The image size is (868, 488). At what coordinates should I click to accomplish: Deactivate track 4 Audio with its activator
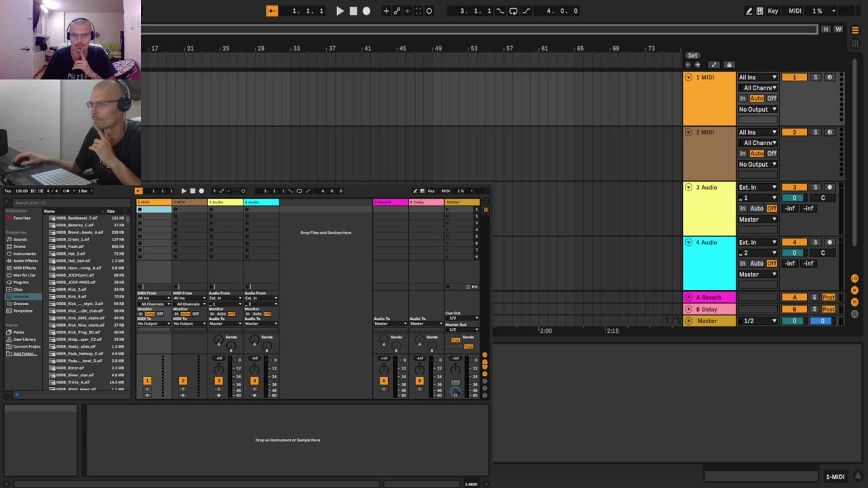[794, 242]
